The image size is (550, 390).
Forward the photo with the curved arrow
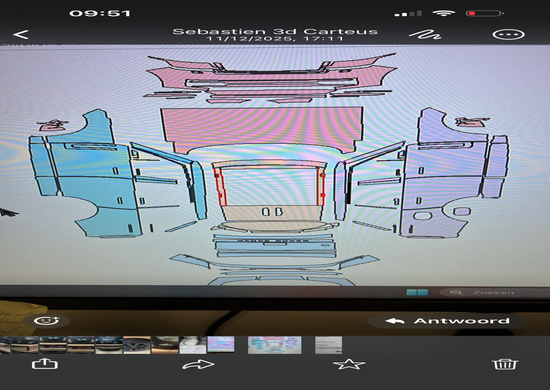[x=198, y=364]
